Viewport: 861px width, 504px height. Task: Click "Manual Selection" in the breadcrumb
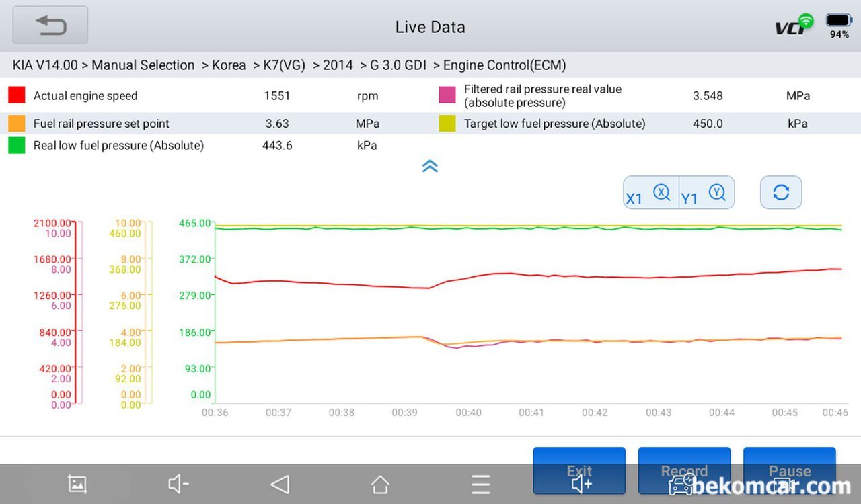[x=143, y=65]
